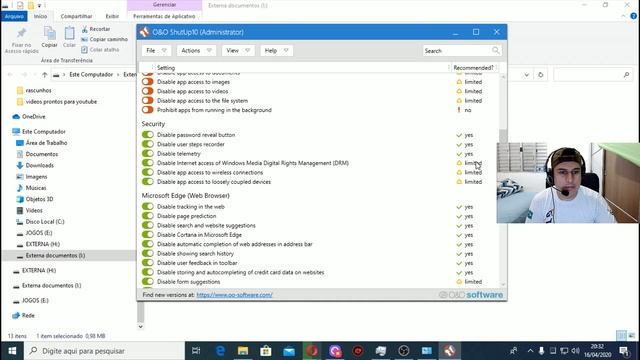Viewport: 640px width, 360px height.
Task: Open the View menu dropdown
Action: 238,51
